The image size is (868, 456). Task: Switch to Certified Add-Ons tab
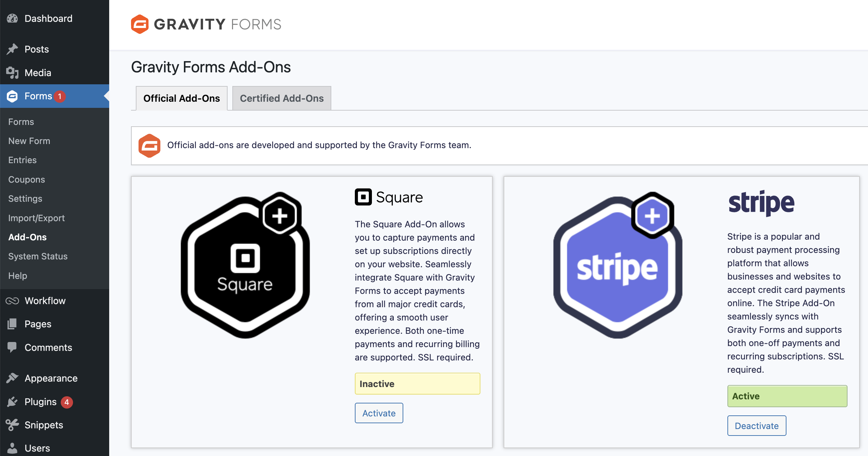281,98
